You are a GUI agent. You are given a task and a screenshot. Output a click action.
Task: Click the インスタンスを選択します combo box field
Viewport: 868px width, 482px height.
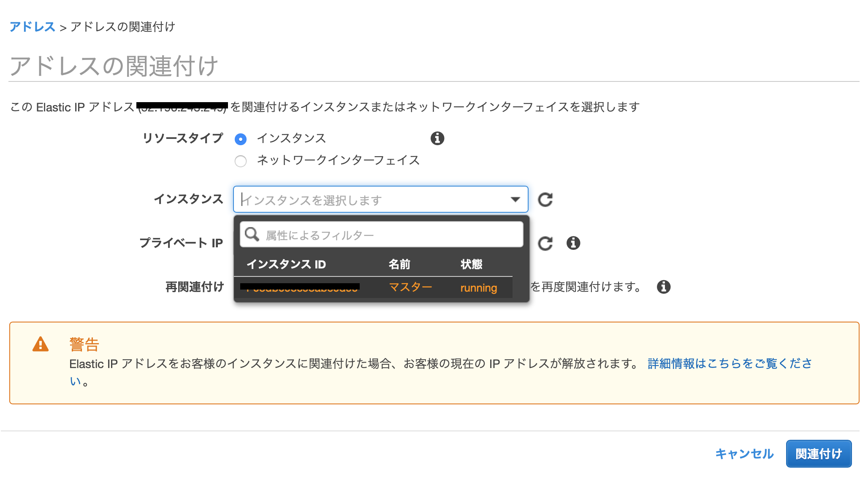coord(380,199)
